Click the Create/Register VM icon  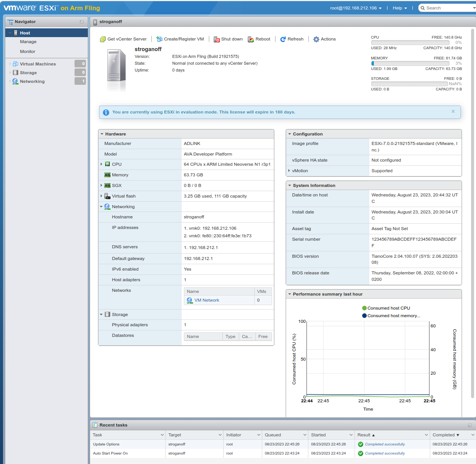159,39
